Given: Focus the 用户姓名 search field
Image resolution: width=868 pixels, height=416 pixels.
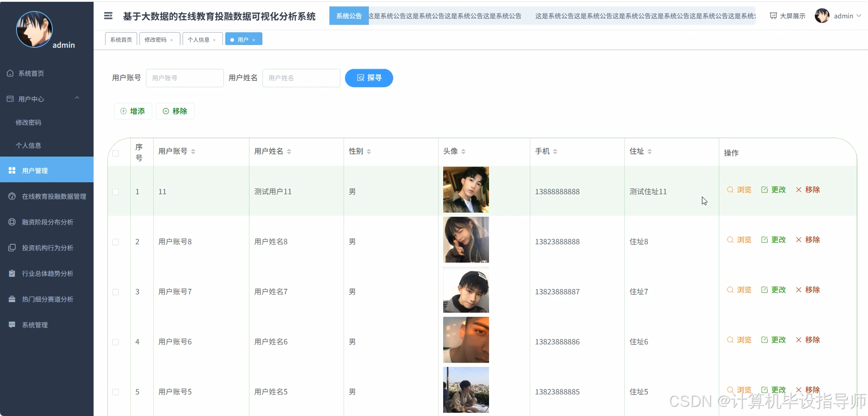Looking at the screenshot, I should coord(301,78).
